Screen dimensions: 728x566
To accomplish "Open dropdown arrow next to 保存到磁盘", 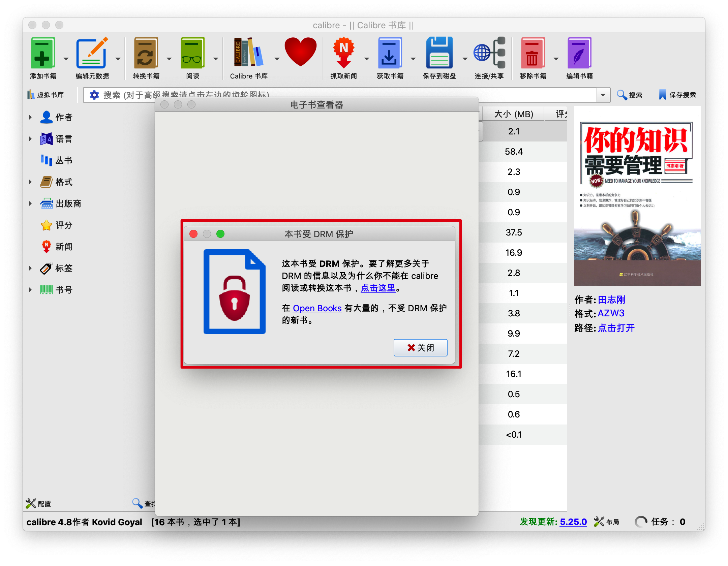I will click(465, 59).
